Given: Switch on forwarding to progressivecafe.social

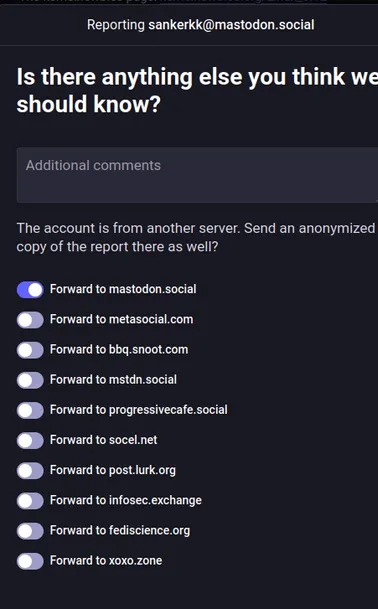Looking at the screenshot, I should (x=30, y=410).
